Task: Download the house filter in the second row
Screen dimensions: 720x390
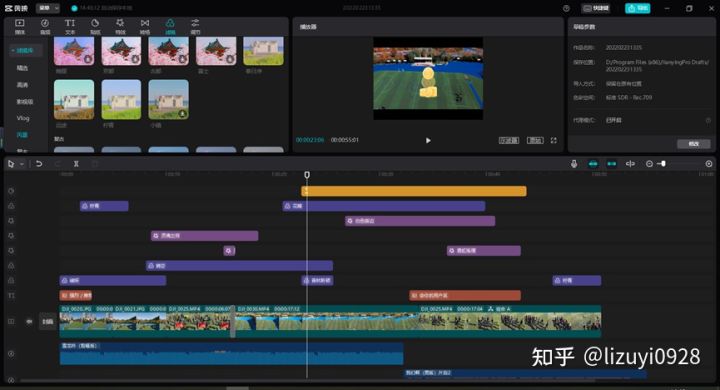Action: click(x=182, y=113)
